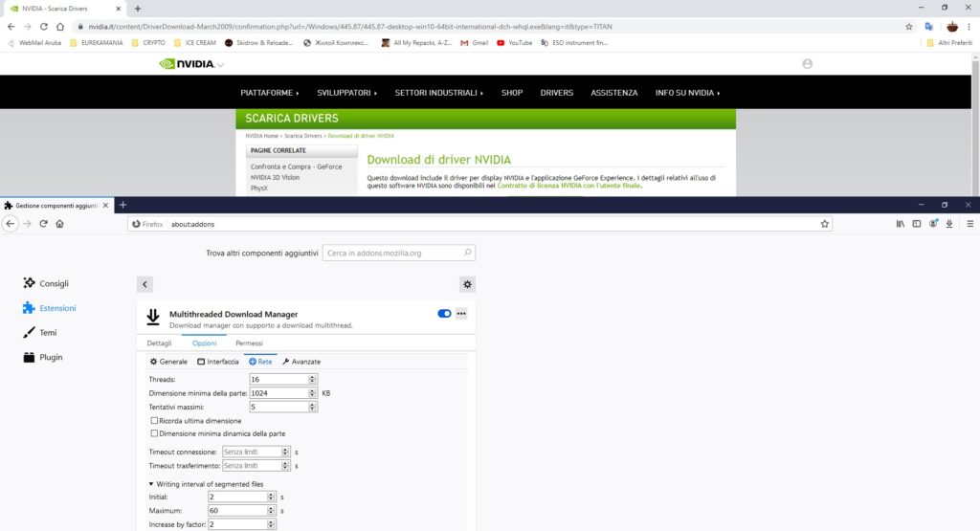Open new tab in Firefox window
This screenshot has height=531, width=980.
[122, 205]
